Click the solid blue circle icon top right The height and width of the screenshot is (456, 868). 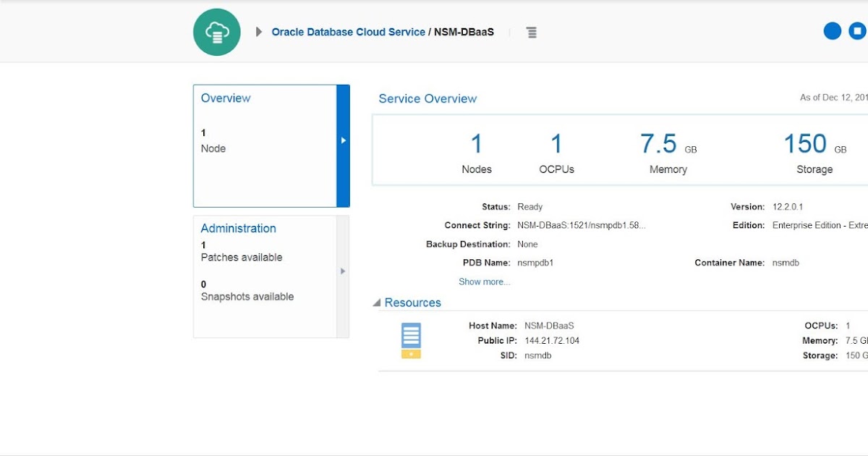pos(832,31)
